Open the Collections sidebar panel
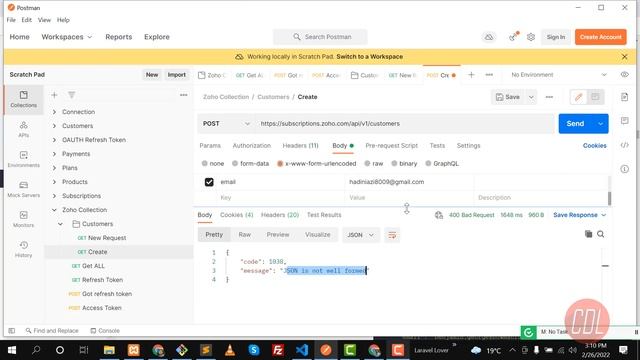640x360 pixels. click(23, 99)
